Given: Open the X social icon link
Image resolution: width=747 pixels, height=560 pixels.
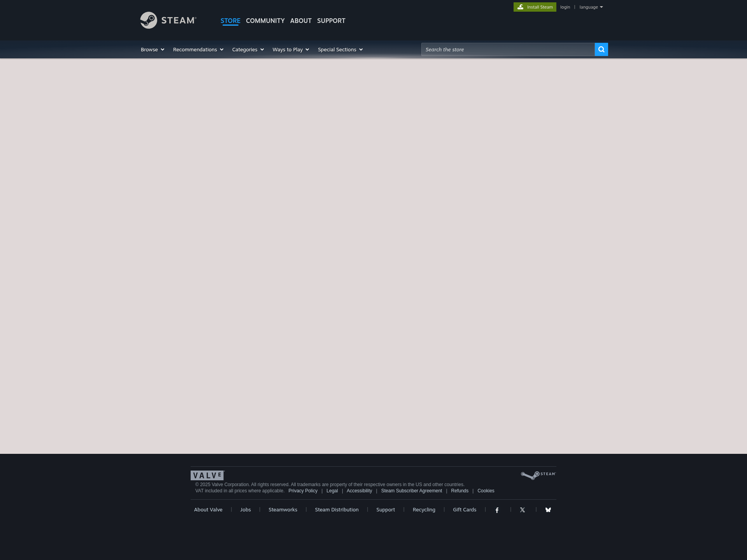Looking at the screenshot, I should [523, 510].
